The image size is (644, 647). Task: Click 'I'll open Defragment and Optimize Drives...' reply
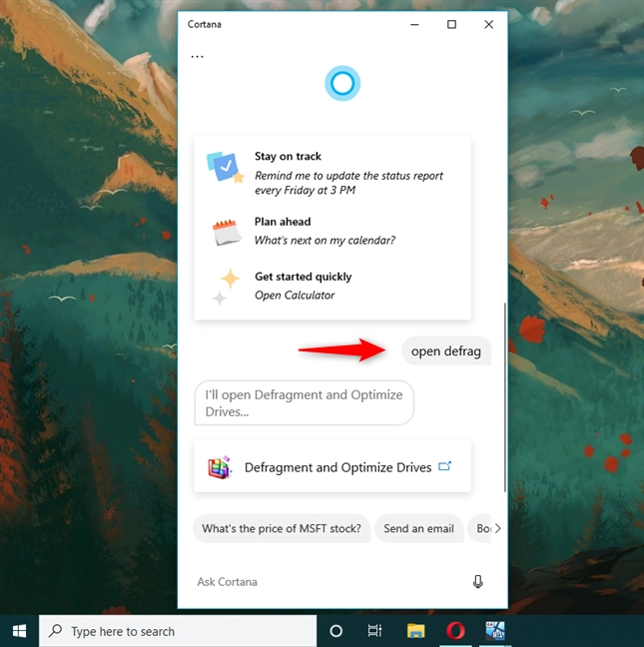[305, 402]
